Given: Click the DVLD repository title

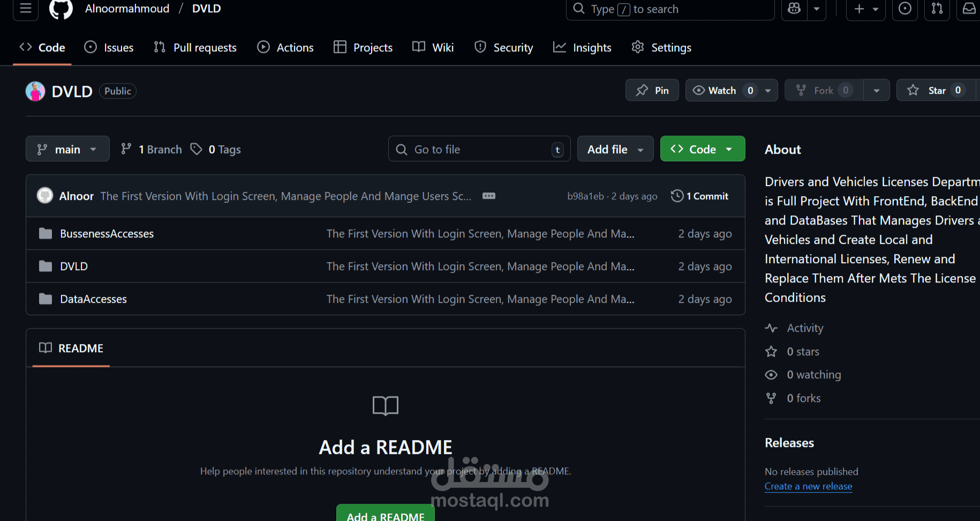Looking at the screenshot, I should click(72, 91).
